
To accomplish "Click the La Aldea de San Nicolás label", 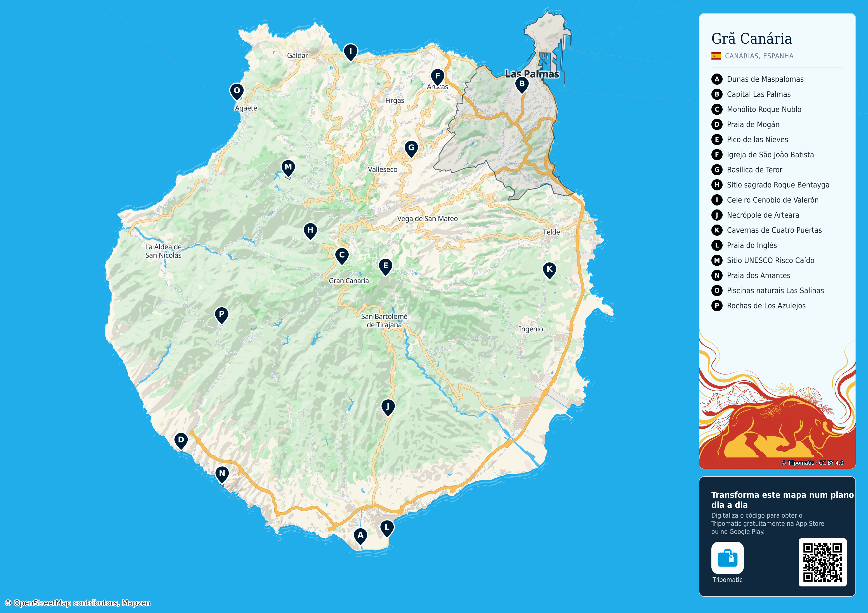I will coord(163,251).
